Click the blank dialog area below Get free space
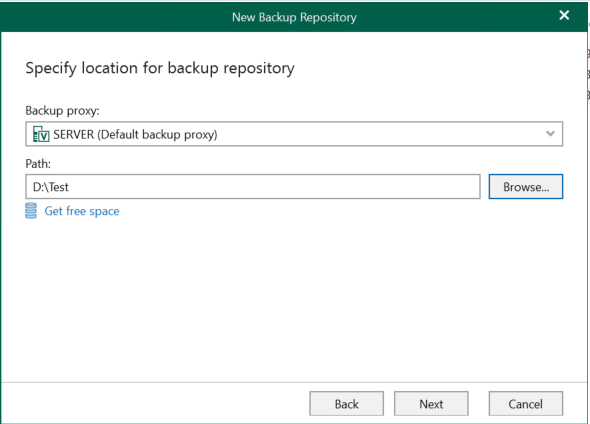The width and height of the screenshot is (590, 424). (293, 301)
